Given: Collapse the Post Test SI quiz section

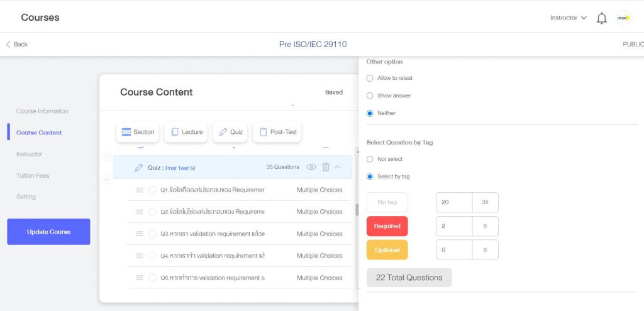Looking at the screenshot, I should coord(338,167).
